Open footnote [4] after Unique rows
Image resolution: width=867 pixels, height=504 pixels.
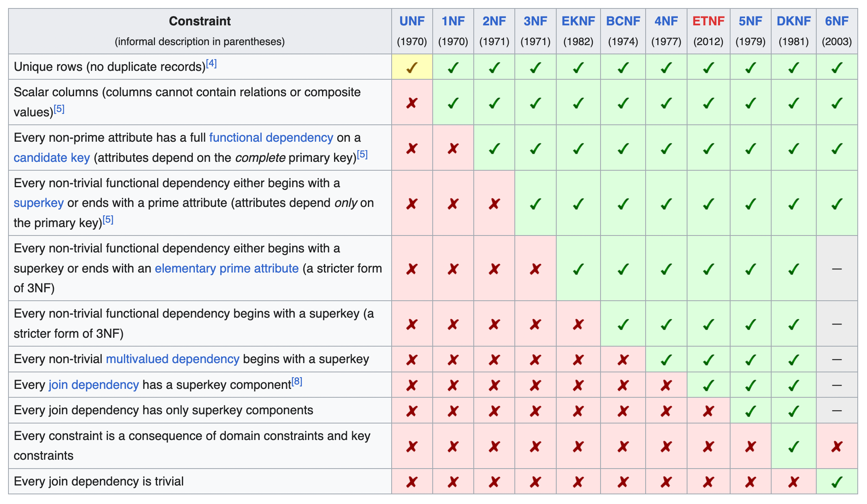pos(211,64)
